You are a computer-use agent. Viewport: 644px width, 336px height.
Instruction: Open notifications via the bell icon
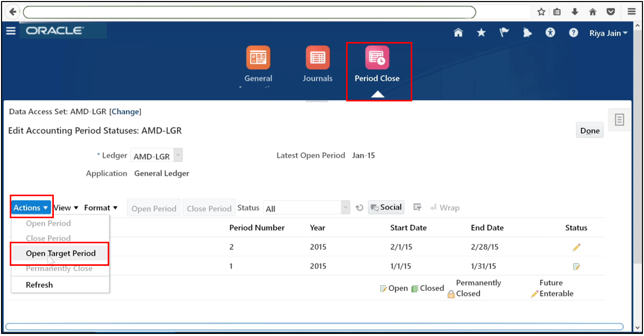pyautogui.click(x=527, y=32)
